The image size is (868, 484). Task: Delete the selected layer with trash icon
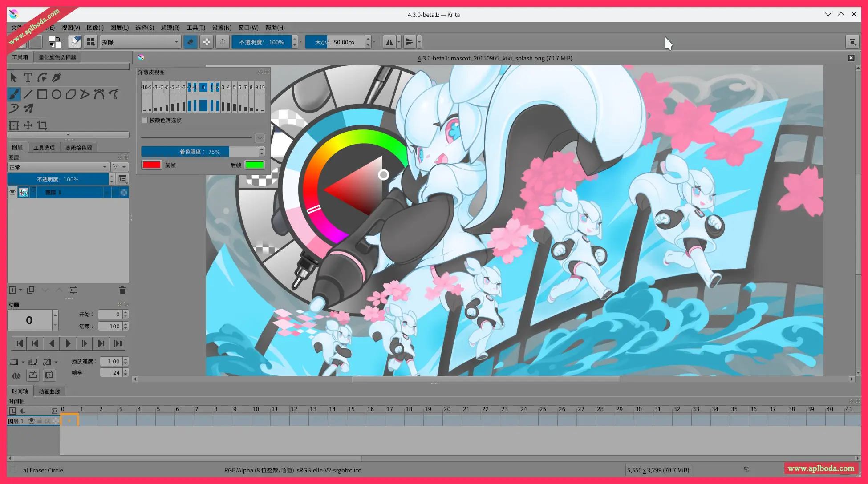(x=122, y=290)
